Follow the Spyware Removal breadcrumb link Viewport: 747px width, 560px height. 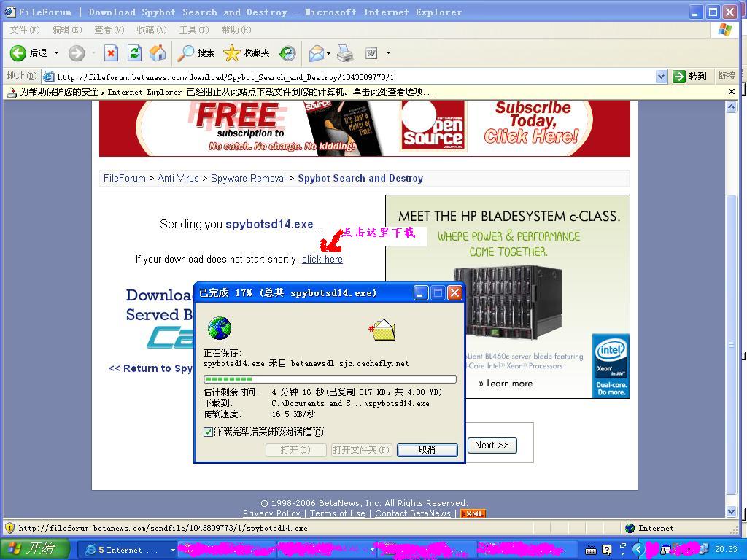coord(248,178)
